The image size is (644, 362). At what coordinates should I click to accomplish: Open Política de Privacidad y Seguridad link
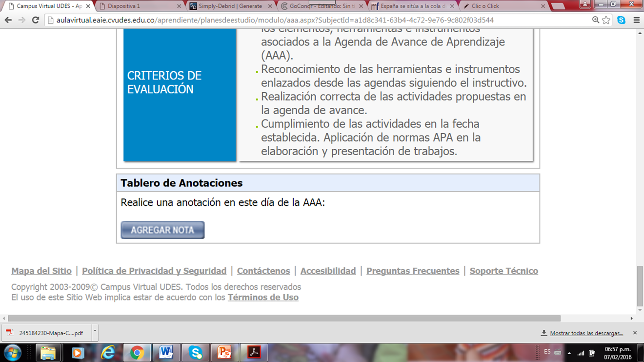154,271
